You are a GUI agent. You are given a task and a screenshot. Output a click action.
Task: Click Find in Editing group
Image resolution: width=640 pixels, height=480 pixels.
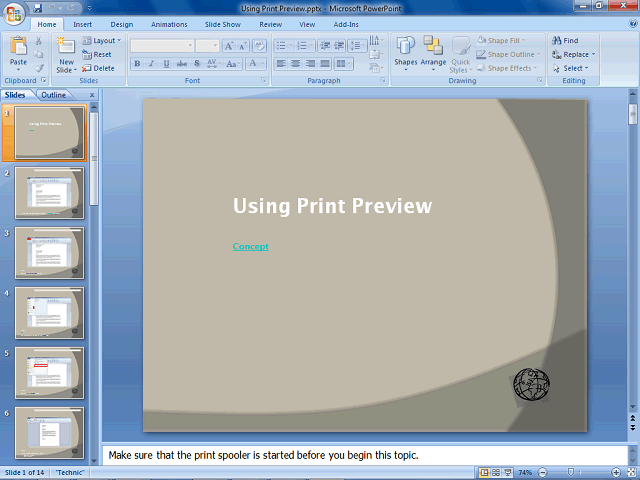(x=565, y=40)
